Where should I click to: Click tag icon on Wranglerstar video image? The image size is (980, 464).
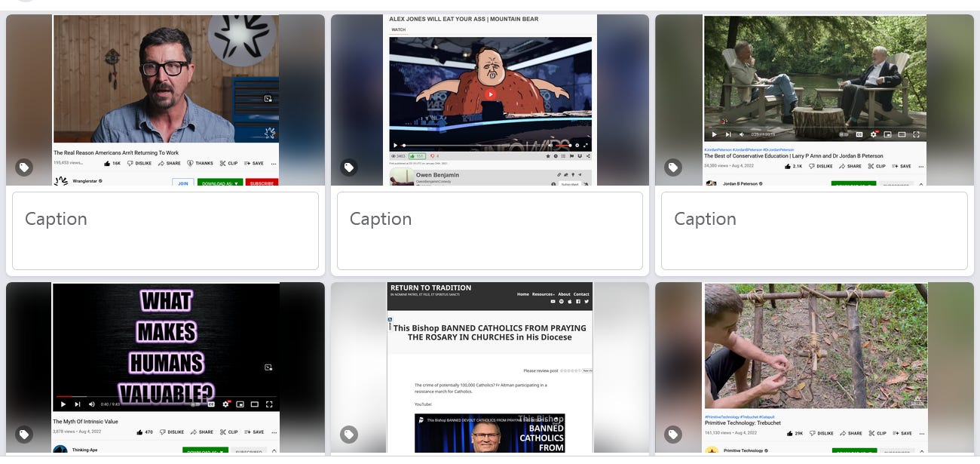pyautogui.click(x=24, y=167)
